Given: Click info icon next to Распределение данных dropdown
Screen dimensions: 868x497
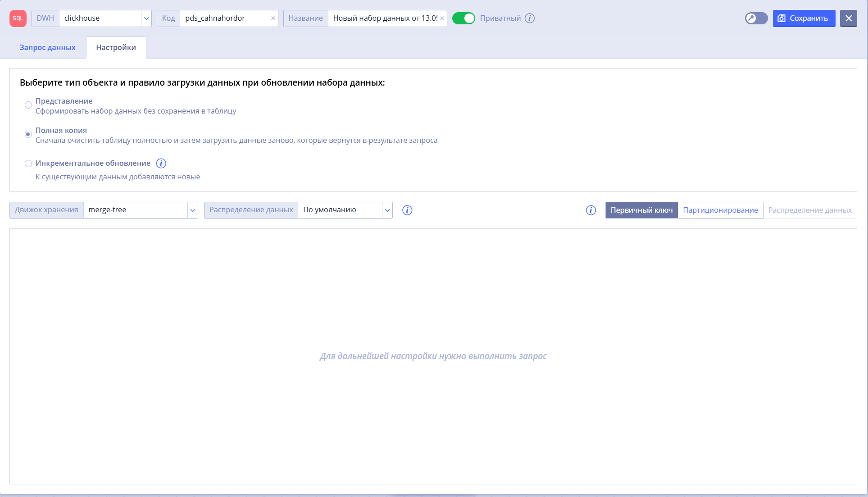Looking at the screenshot, I should (407, 210).
